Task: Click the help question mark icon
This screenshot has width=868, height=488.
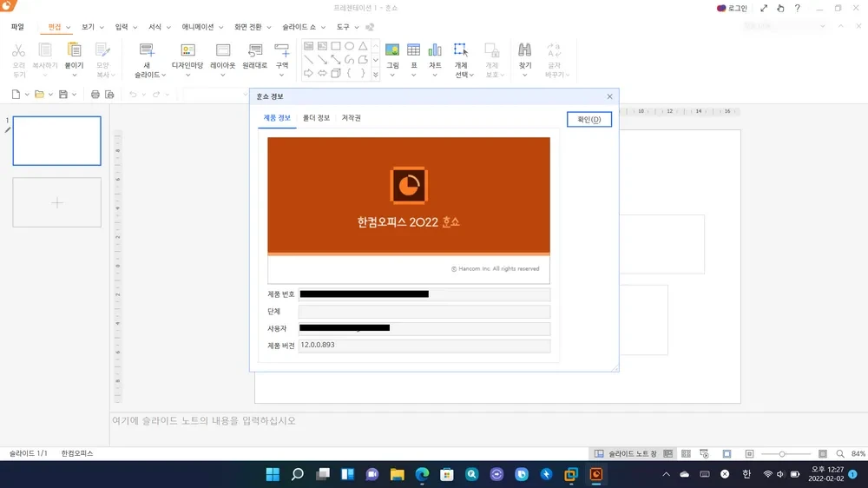Action: click(x=797, y=9)
